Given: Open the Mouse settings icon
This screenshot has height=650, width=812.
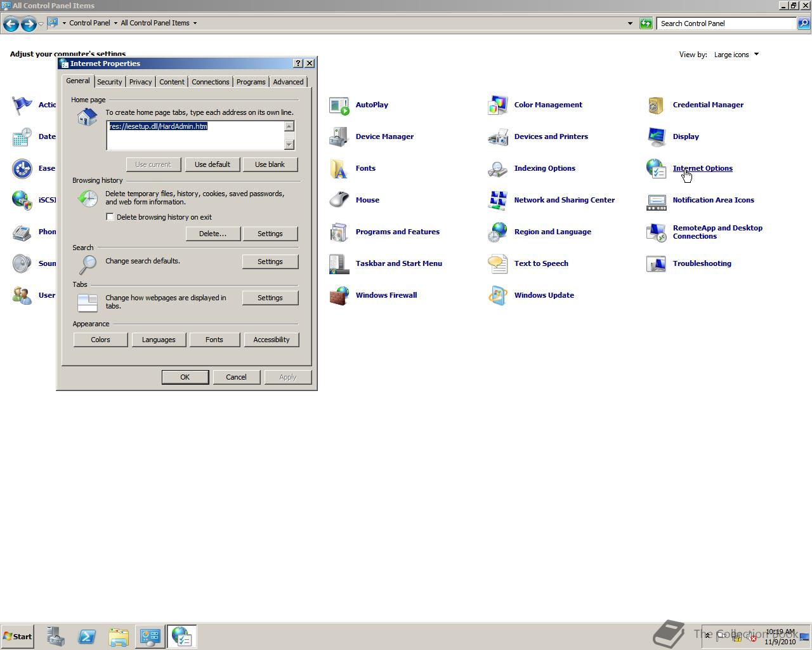Looking at the screenshot, I should pyautogui.click(x=339, y=201).
